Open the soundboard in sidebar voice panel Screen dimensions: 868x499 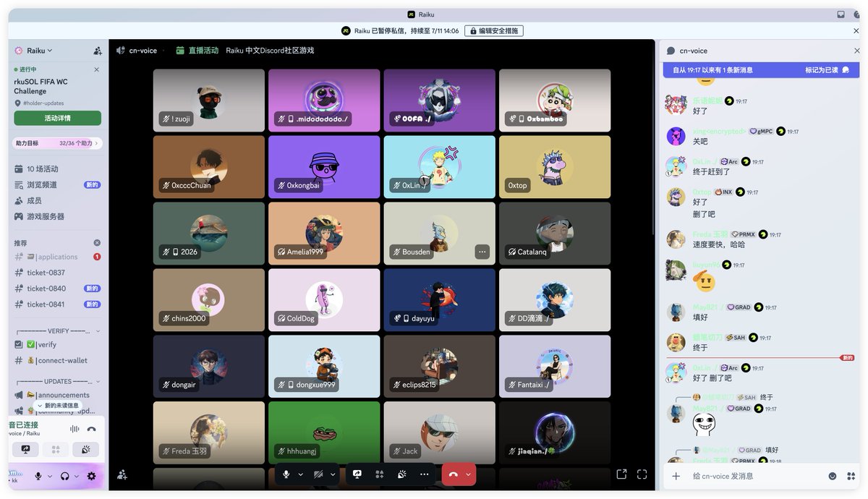[x=86, y=450]
